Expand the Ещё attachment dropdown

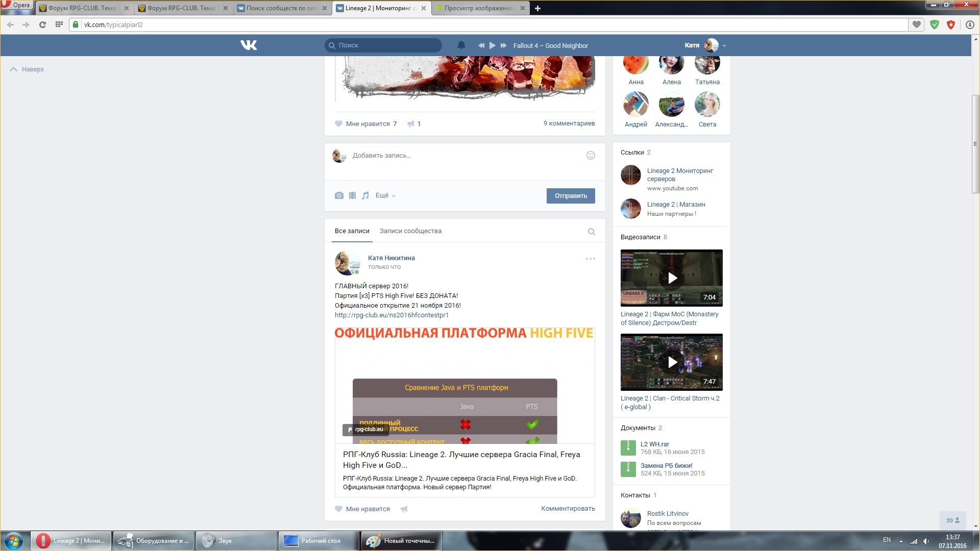(385, 195)
